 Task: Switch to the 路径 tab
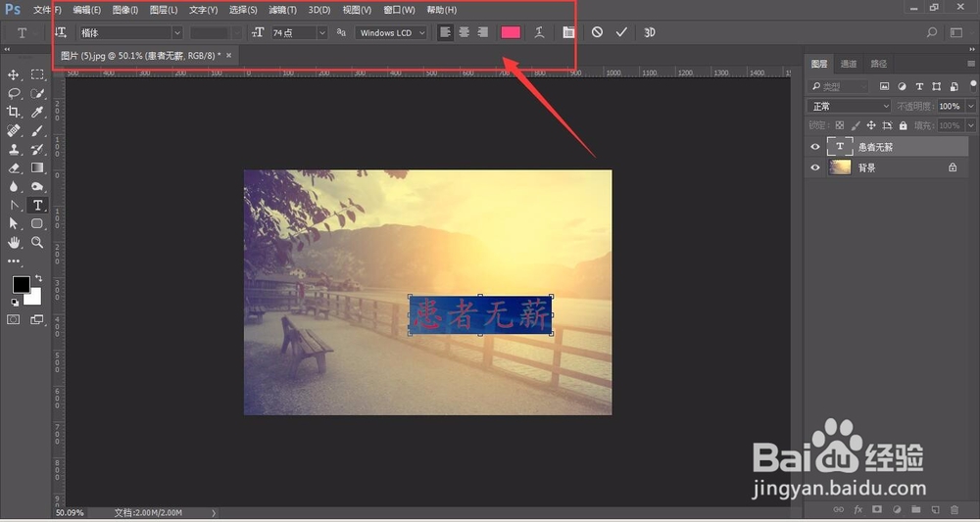879,64
